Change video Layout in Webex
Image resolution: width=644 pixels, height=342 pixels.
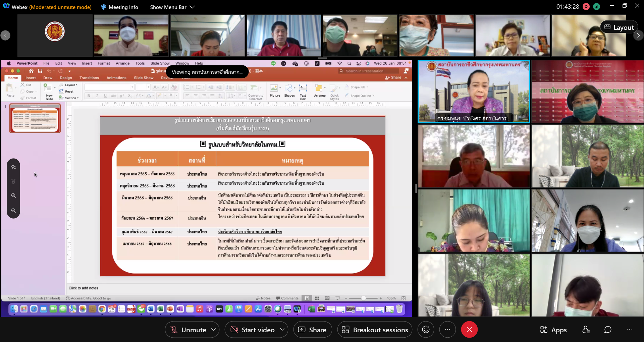tap(619, 27)
